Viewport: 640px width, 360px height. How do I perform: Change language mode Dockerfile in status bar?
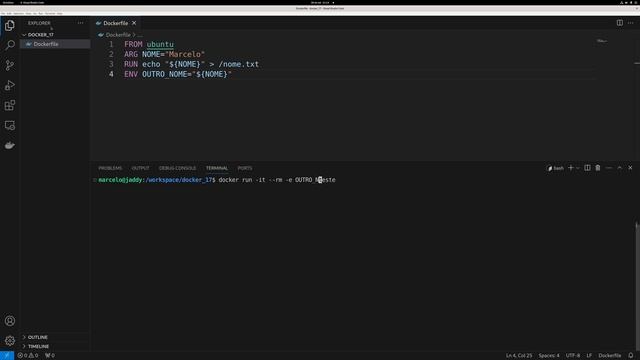610,356
